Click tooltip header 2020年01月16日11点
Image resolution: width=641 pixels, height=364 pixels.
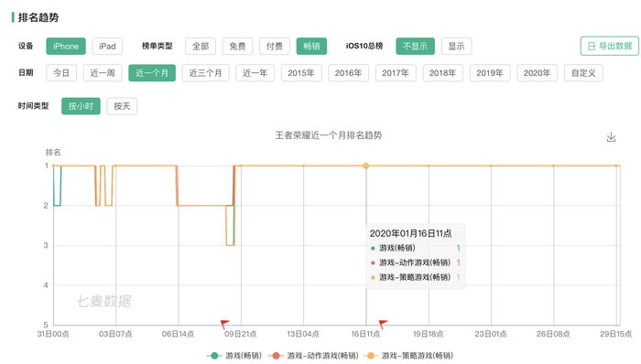(x=410, y=233)
